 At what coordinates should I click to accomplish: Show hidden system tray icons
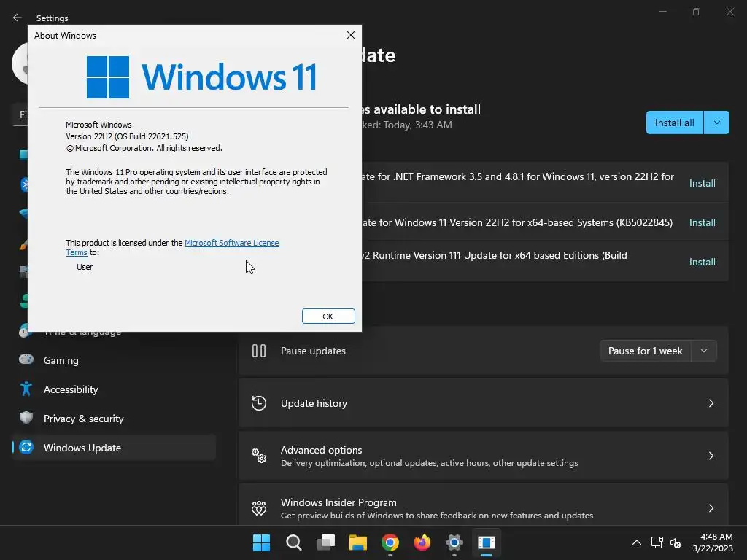click(x=636, y=542)
